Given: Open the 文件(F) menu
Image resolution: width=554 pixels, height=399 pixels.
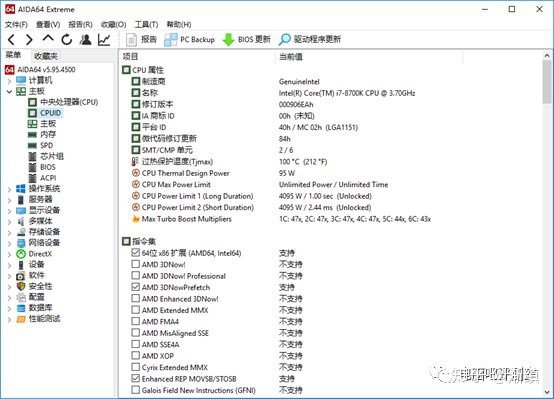Looking at the screenshot, I should (16, 24).
